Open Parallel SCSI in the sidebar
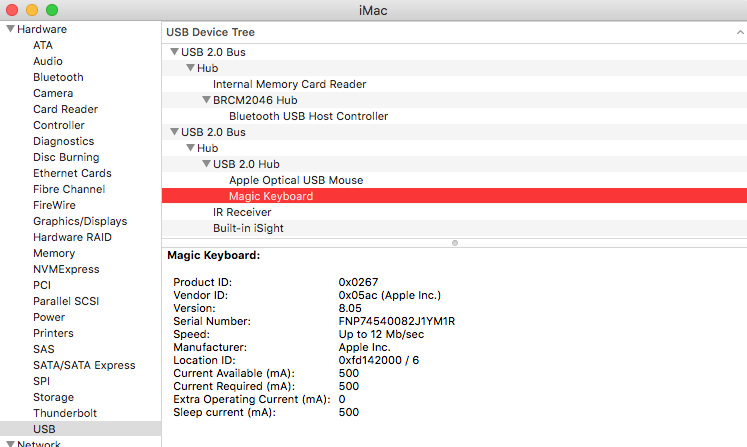This screenshot has height=447, width=747. point(66,301)
